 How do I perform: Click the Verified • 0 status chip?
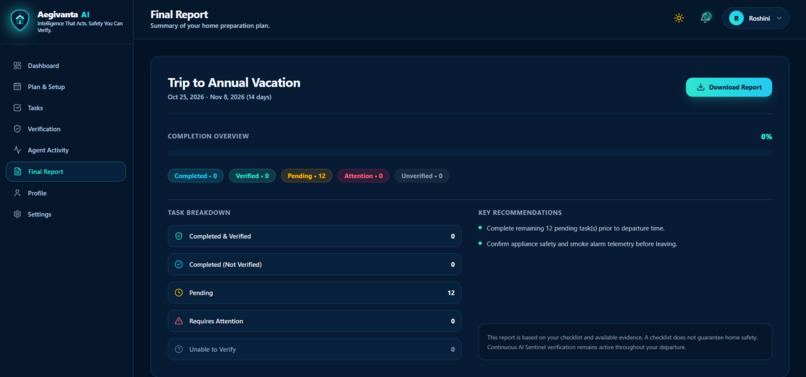252,176
